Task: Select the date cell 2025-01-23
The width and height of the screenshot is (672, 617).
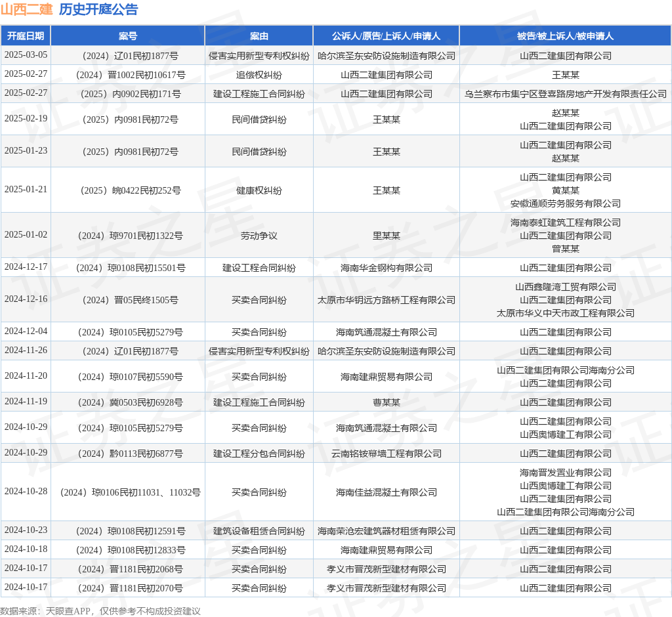Action: click(26, 150)
